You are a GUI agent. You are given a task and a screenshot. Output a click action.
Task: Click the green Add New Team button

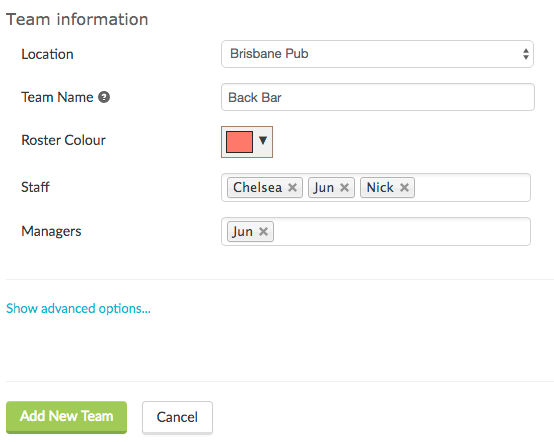click(66, 417)
